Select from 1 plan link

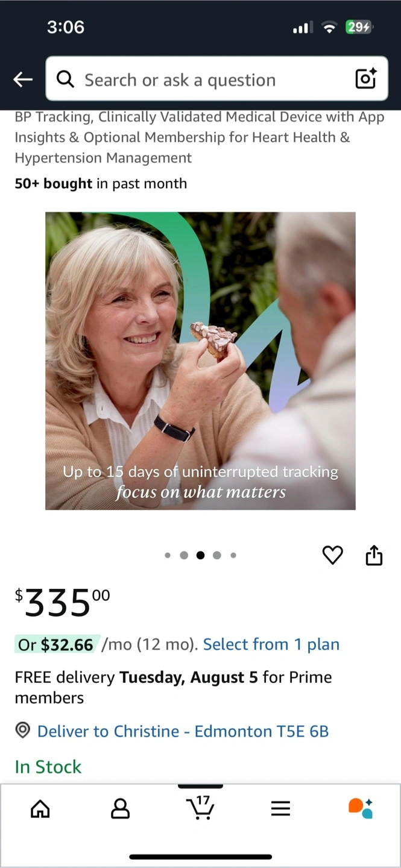coord(271,644)
